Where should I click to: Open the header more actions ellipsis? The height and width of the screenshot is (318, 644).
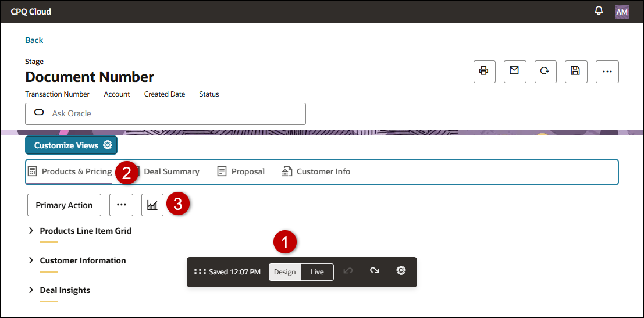pyautogui.click(x=607, y=72)
